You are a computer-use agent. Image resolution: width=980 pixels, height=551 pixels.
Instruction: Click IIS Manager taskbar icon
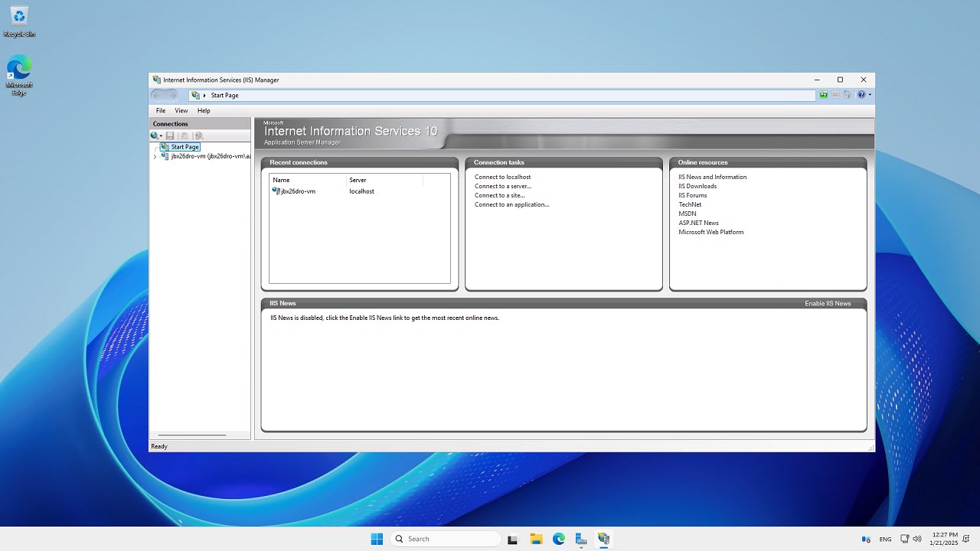click(x=604, y=539)
